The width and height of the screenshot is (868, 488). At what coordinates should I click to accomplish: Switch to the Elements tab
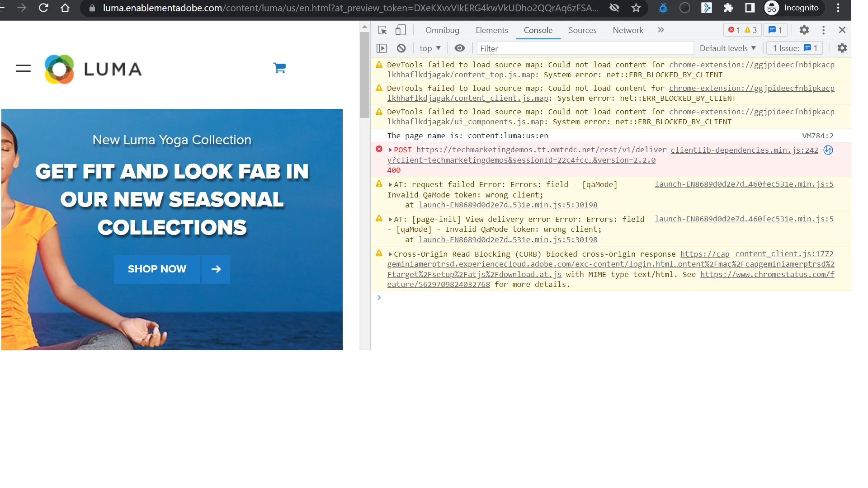click(x=491, y=30)
